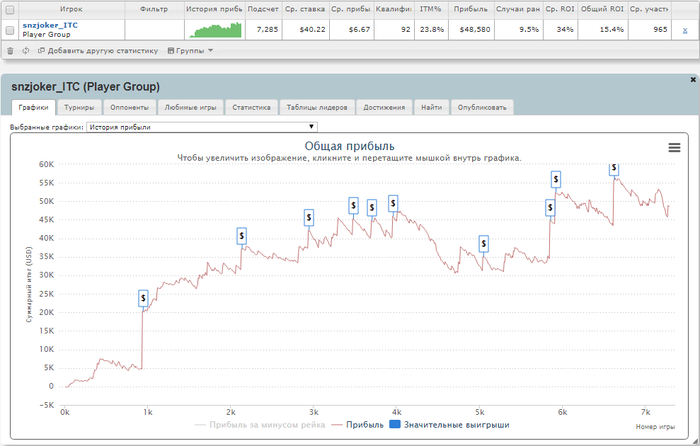Open the 'Турниры' tab
The width and height of the screenshot is (700, 446).
[x=79, y=107]
